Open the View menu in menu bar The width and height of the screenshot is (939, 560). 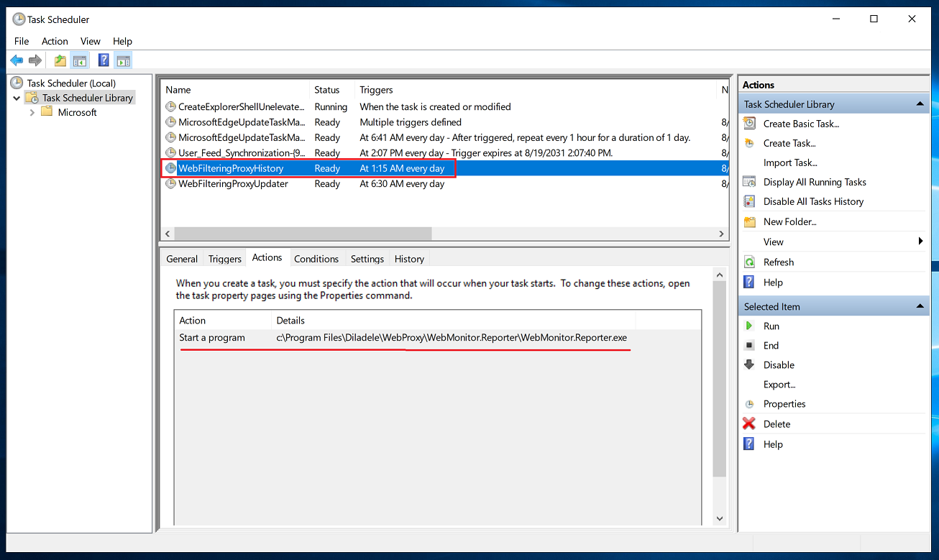pos(91,41)
